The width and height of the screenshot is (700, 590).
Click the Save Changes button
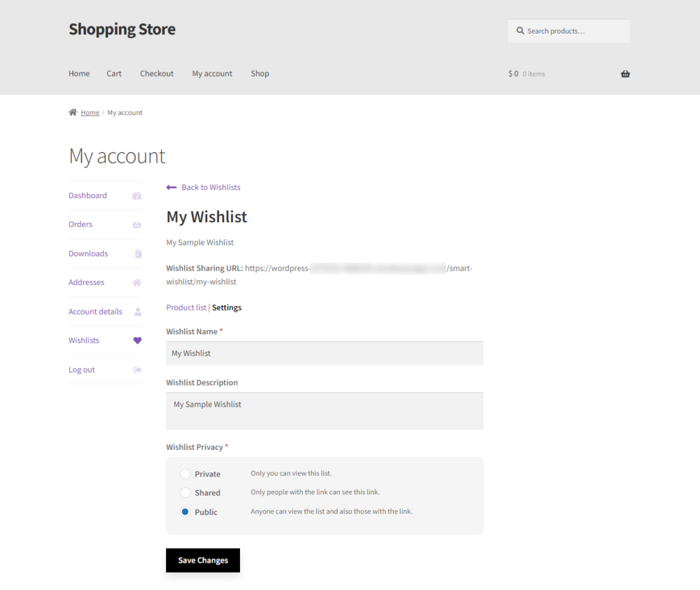203,560
